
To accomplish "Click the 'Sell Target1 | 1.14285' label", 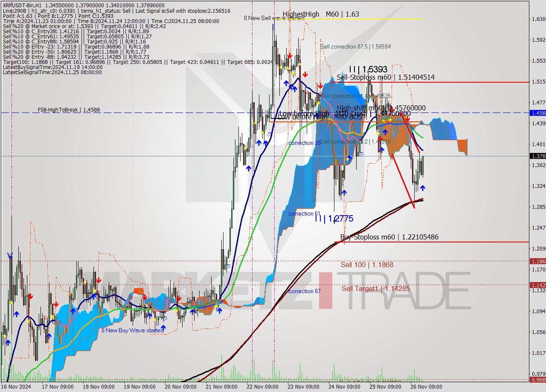I will click(x=375, y=288).
